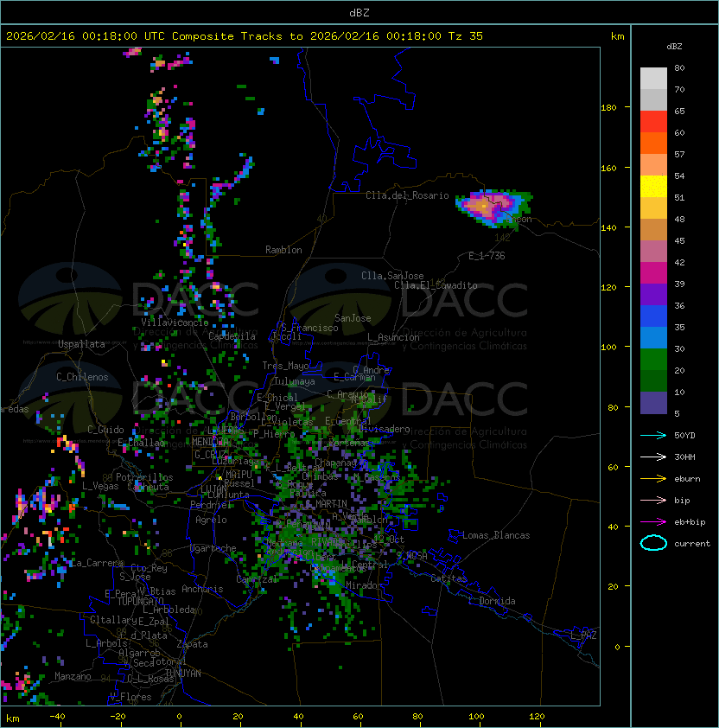
Task: Click the cyan 'current' ellipse symbol
Action: (653, 543)
